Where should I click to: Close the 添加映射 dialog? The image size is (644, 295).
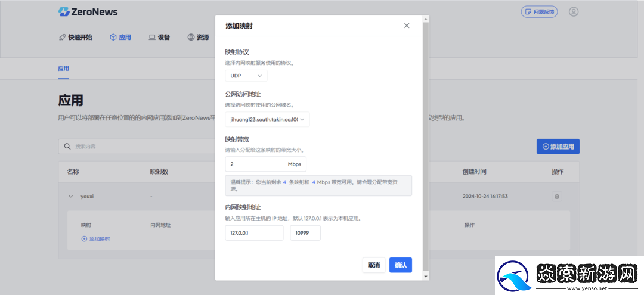pos(407,26)
